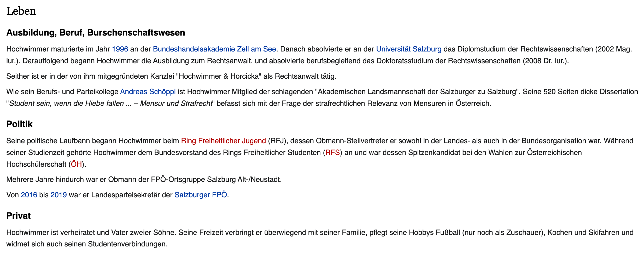Follow the Salzburger FPÖ link
This screenshot has width=644, height=254.
coord(201,195)
